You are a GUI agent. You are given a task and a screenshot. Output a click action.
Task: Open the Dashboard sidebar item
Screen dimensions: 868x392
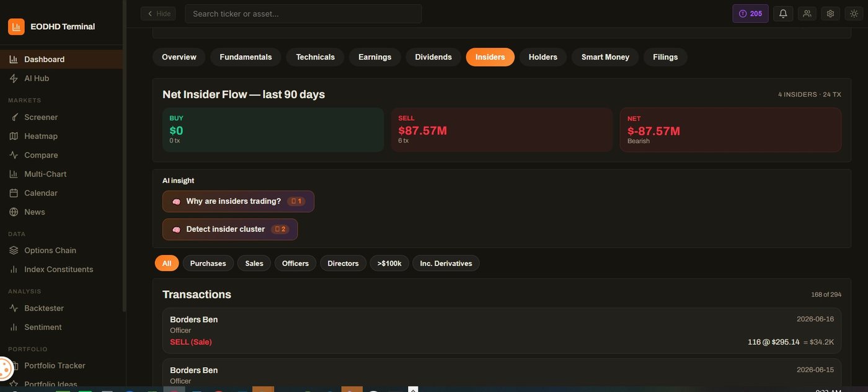[x=61, y=60]
